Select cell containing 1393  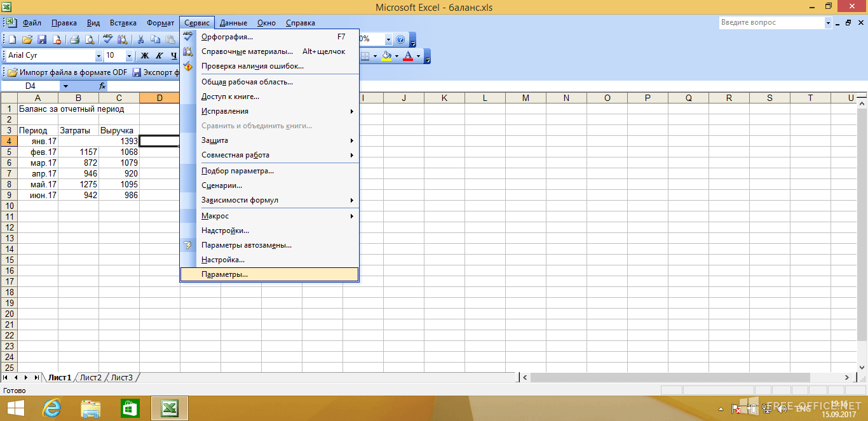tap(119, 142)
